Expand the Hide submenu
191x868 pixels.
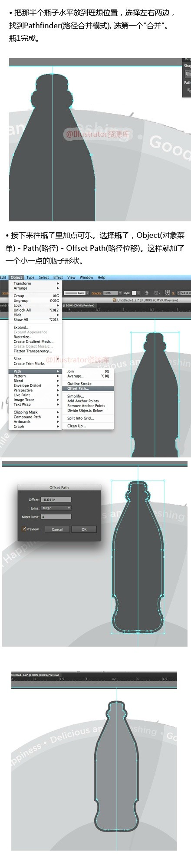pos(36,315)
